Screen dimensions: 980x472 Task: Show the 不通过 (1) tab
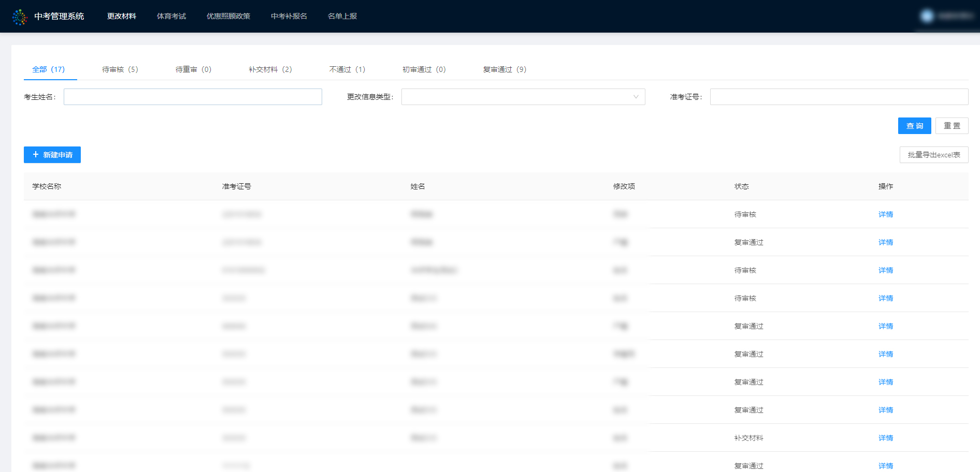(347, 69)
